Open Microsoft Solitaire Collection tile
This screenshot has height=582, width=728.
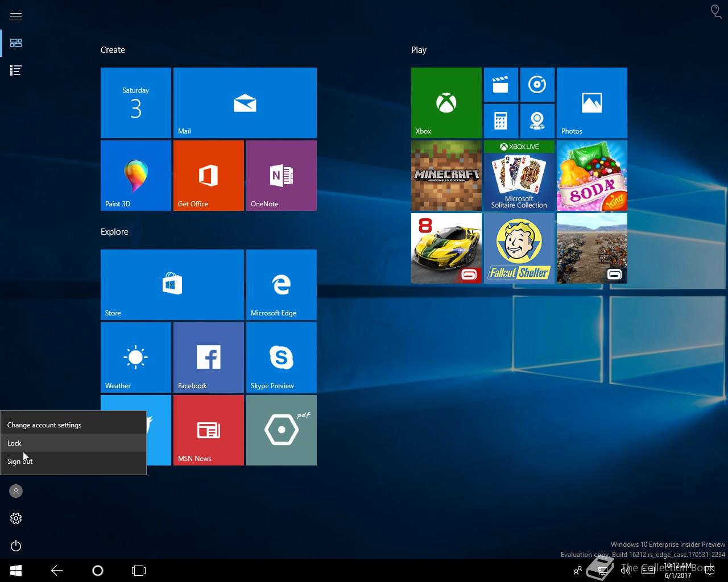[519, 176]
